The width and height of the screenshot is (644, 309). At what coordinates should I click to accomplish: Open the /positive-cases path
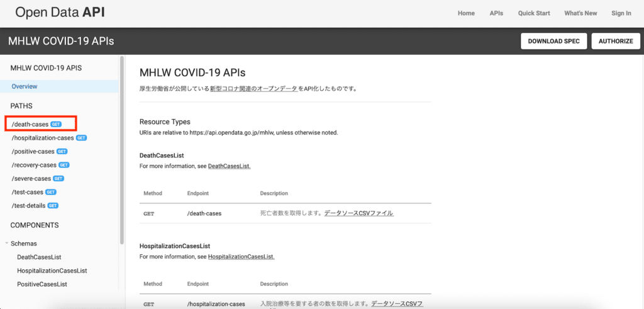tap(33, 151)
